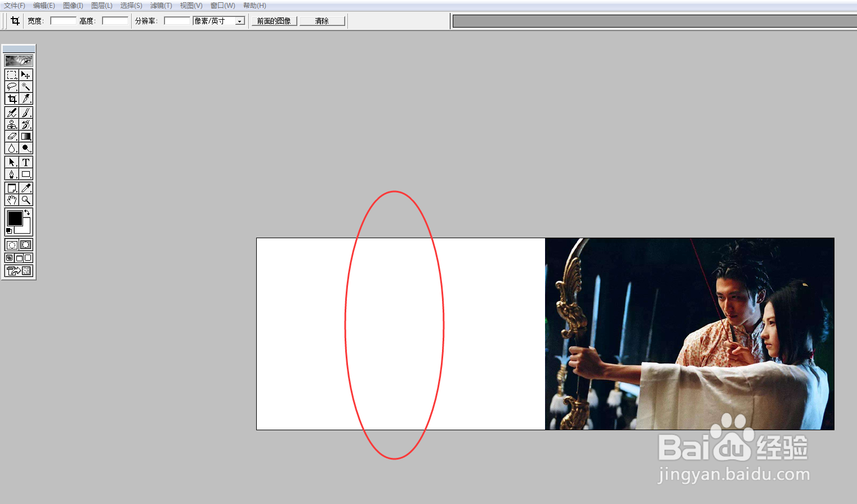
Task: Click the 宽度 width input field
Action: (x=63, y=21)
